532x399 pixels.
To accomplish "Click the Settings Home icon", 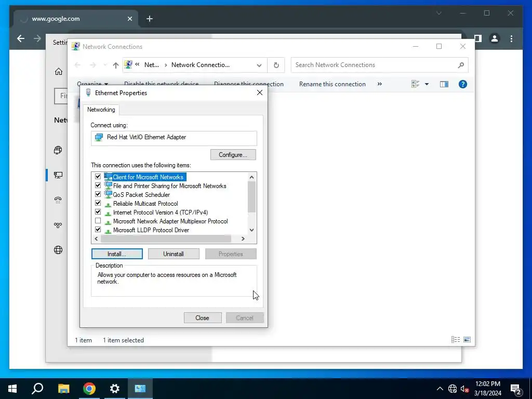I will [x=59, y=72].
